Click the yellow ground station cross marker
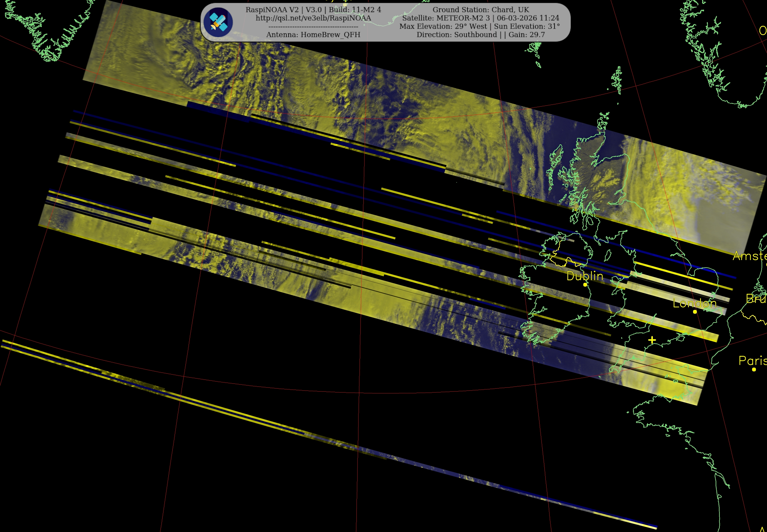767x532 pixels. 652,340
